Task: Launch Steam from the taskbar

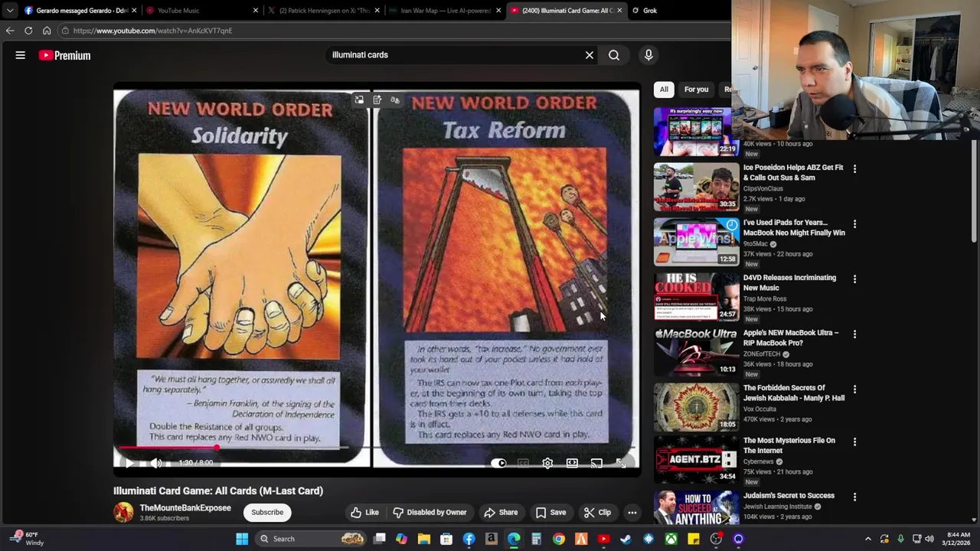Action: (x=626, y=539)
